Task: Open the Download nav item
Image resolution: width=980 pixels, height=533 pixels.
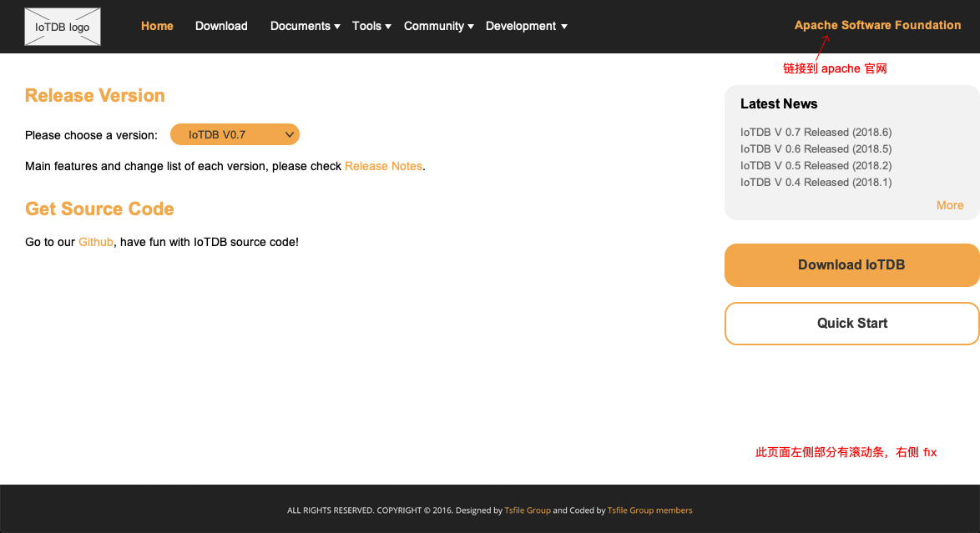Action: click(x=221, y=26)
